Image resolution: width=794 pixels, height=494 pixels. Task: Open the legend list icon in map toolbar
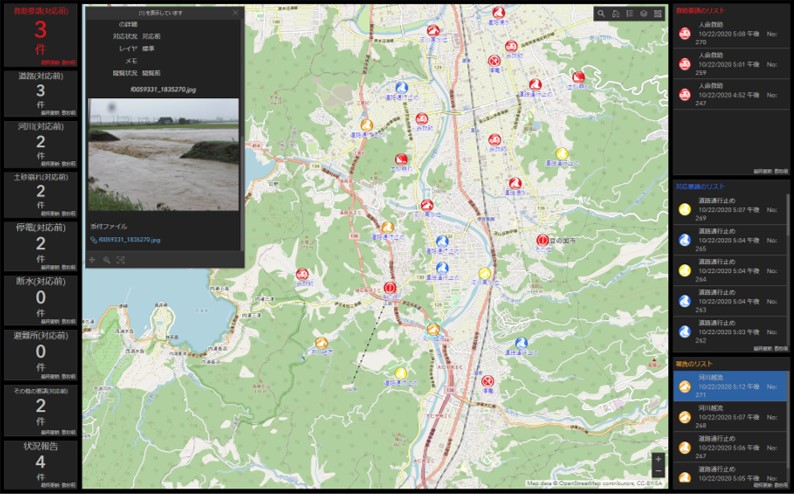[x=629, y=14]
